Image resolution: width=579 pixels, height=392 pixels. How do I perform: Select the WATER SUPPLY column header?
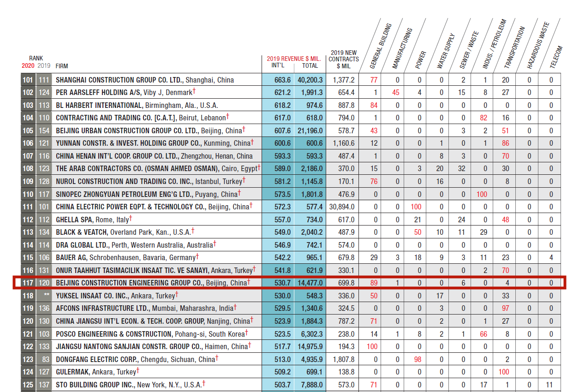pos(447,51)
